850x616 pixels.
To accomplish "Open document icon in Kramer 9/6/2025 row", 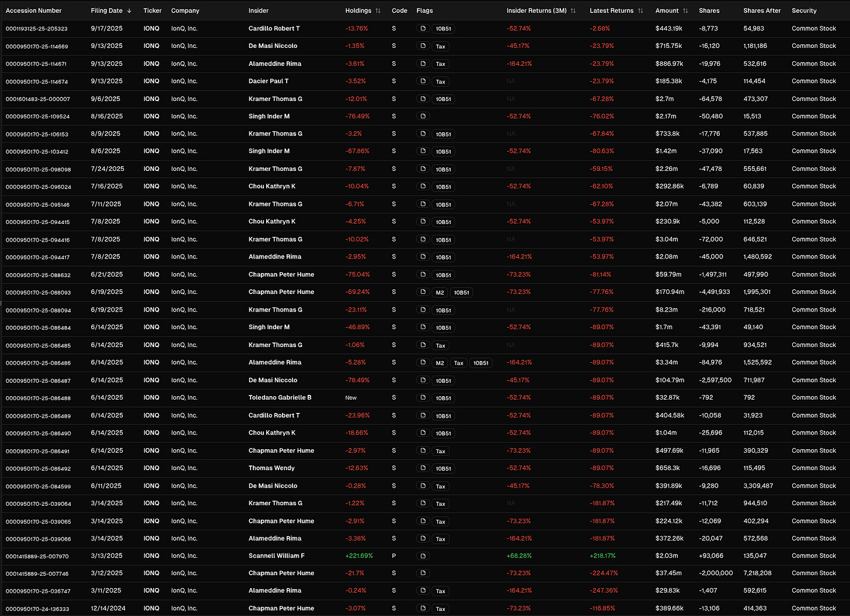I will 423,99.
